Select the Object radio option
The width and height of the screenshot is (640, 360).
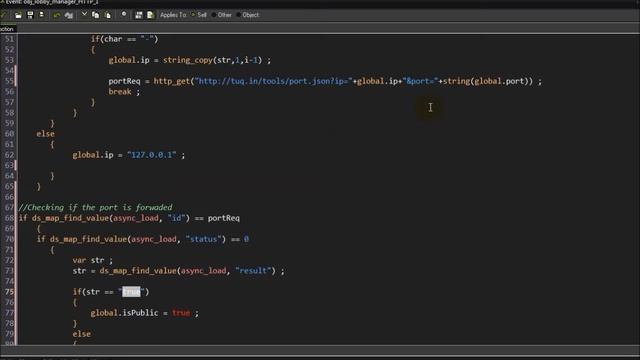coord(247,15)
